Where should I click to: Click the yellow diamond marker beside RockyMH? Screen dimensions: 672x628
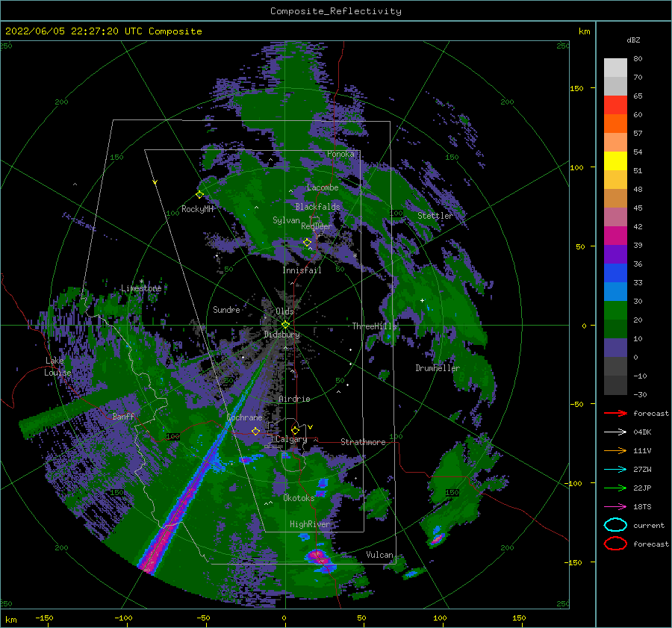coord(199,195)
